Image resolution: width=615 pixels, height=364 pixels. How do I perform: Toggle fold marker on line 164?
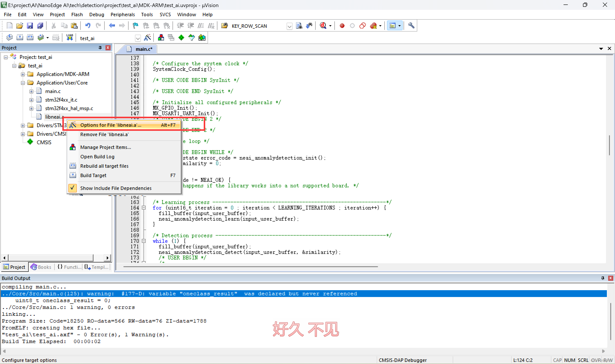[x=144, y=208]
